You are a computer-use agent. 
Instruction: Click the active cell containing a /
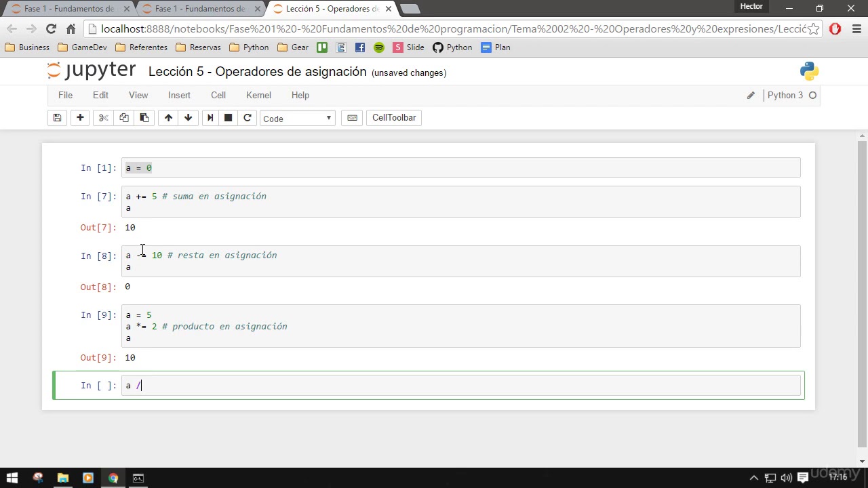point(461,386)
